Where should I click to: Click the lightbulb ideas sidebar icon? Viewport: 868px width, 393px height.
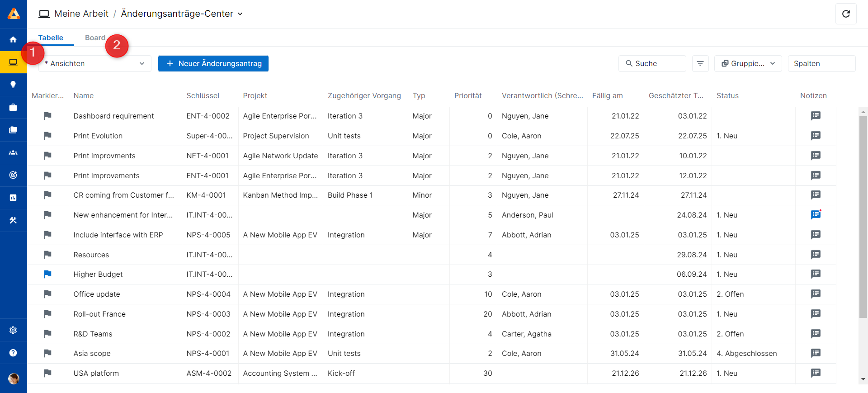pyautogui.click(x=13, y=85)
